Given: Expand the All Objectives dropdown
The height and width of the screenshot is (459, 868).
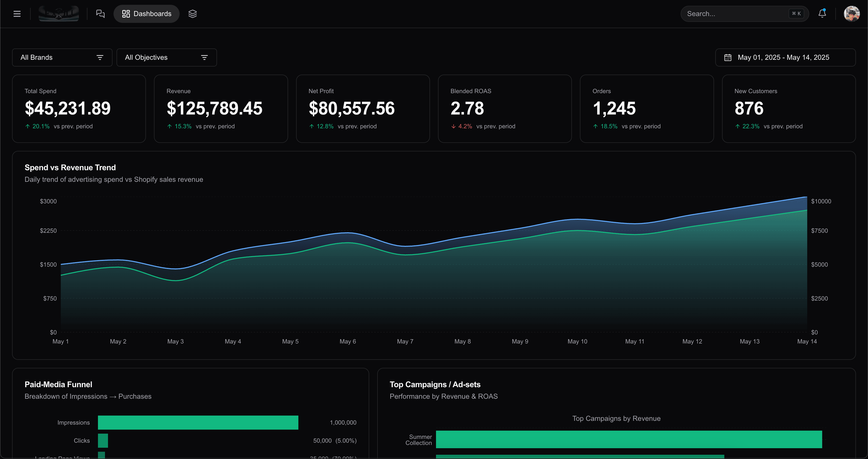Looking at the screenshot, I should coord(167,58).
